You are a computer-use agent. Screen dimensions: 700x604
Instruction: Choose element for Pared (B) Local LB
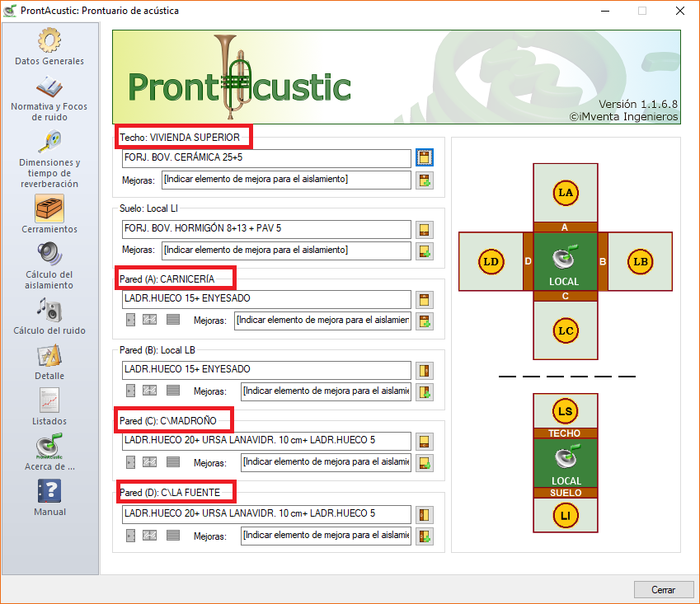(x=424, y=370)
